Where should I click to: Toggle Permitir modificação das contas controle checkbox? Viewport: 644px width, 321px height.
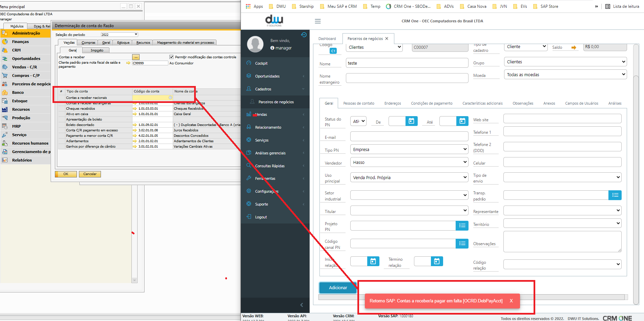171,57
